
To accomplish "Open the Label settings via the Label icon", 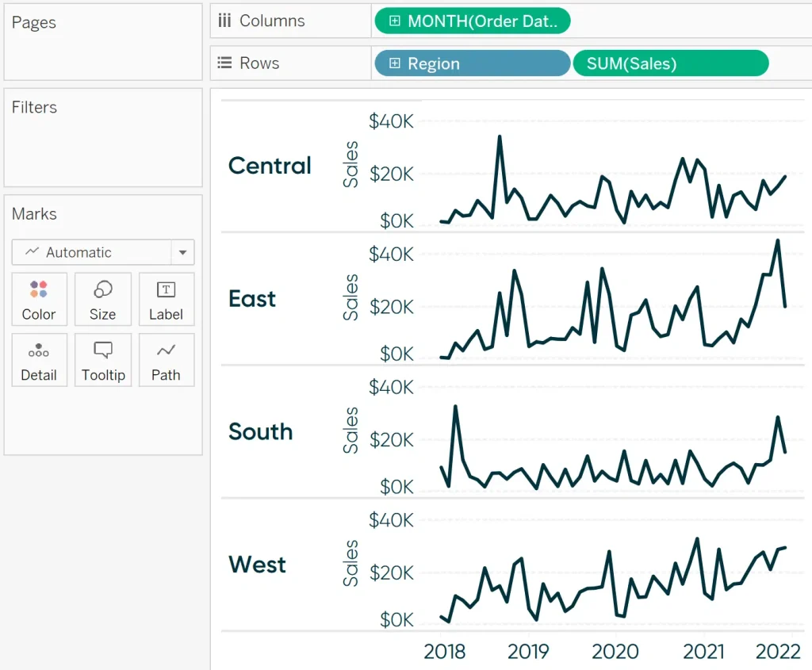I will point(166,299).
